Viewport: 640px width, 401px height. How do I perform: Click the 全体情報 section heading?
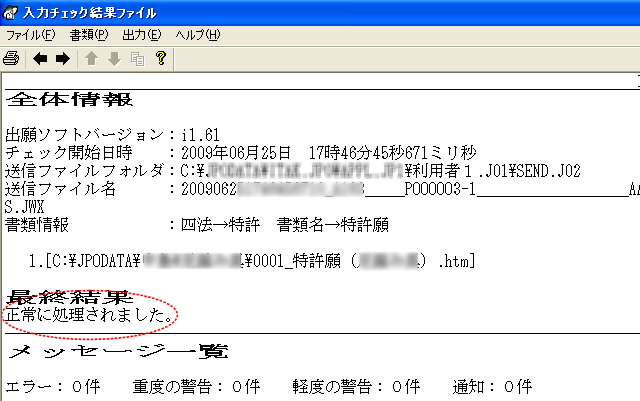pyautogui.click(x=70, y=100)
